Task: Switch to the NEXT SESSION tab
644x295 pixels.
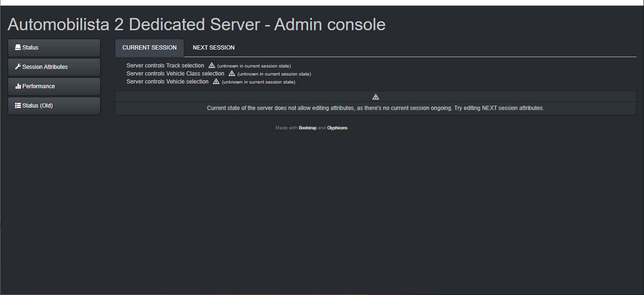Action: pyautogui.click(x=214, y=48)
